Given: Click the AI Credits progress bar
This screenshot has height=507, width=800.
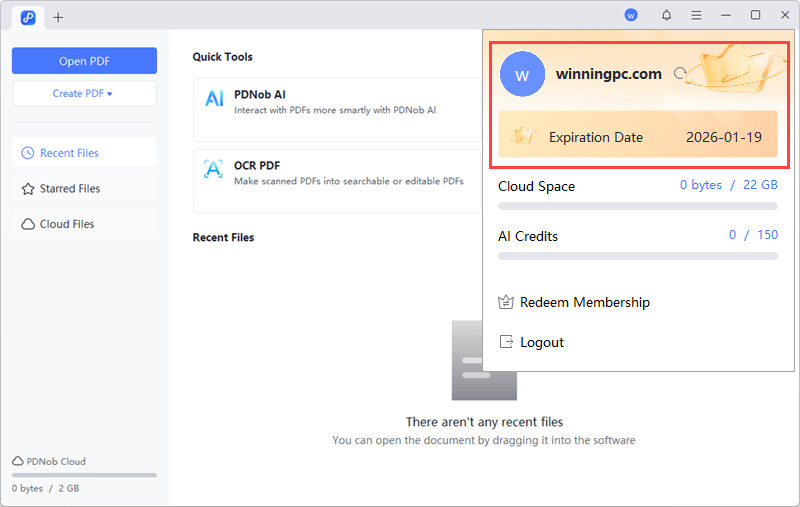Looking at the screenshot, I should (638, 256).
